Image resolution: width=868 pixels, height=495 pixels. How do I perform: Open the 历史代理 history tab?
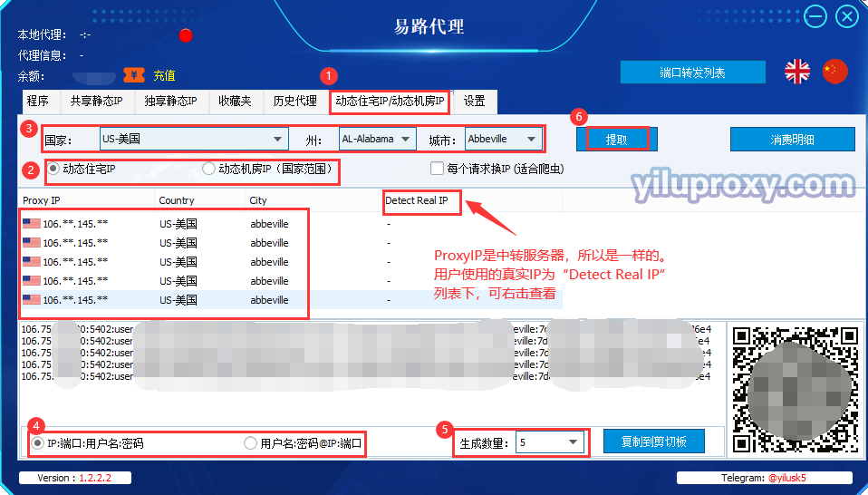(295, 102)
